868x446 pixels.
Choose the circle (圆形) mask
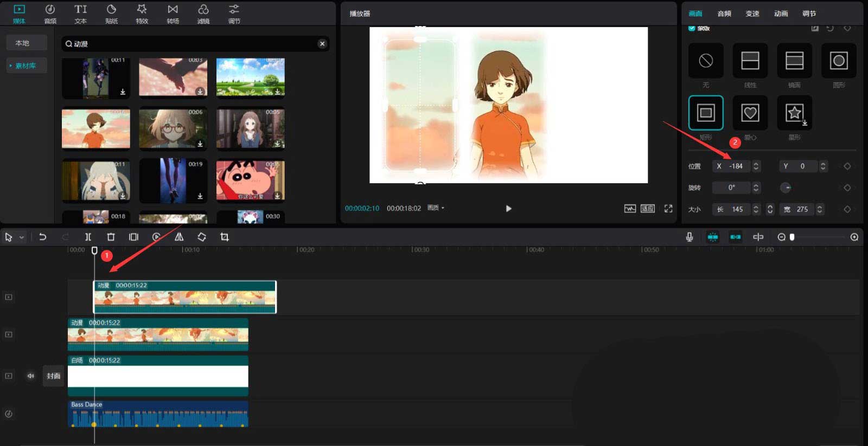[839, 61]
